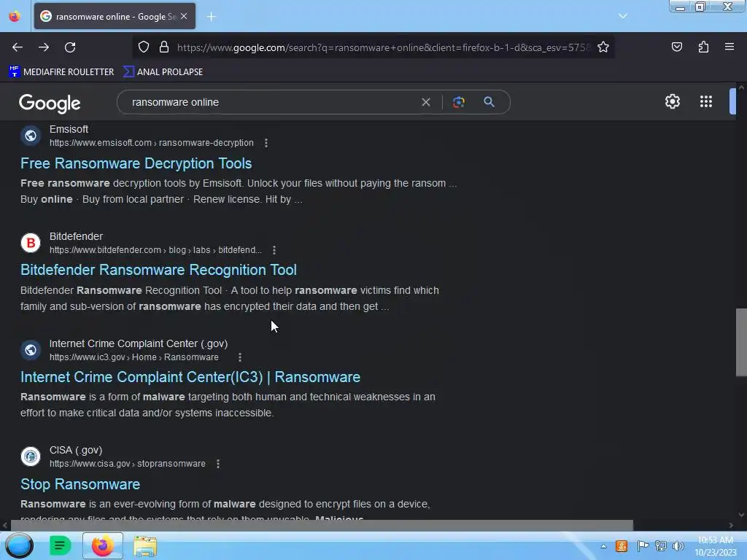Image resolution: width=747 pixels, height=560 pixels.
Task: Go forward with the arrow button
Action: (x=44, y=47)
